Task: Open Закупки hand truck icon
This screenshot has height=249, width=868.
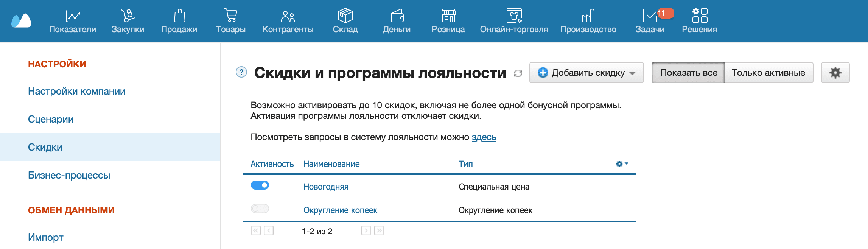Action: tap(128, 16)
